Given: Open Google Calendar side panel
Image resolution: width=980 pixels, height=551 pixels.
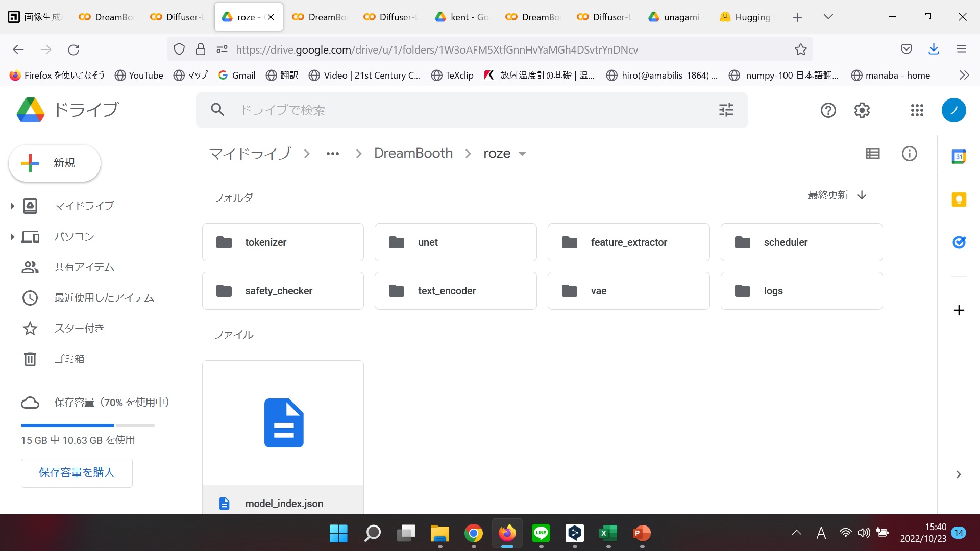Looking at the screenshot, I should pyautogui.click(x=959, y=157).
